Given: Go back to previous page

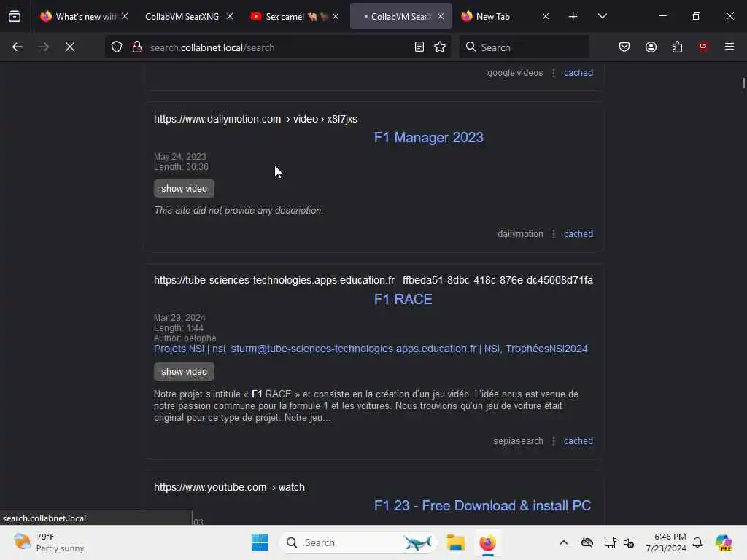Looking at the screenshot, I should tap(18, 47).
